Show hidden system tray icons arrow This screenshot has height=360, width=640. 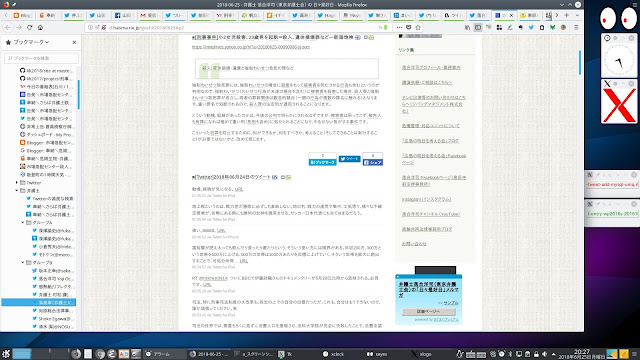click(x=553, y=354)
